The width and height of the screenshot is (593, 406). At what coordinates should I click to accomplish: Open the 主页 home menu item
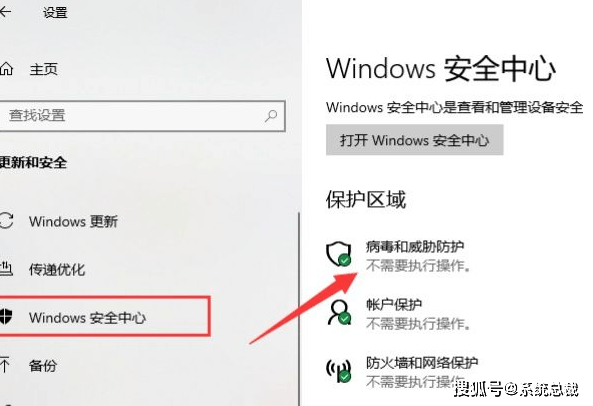[43, 69]
